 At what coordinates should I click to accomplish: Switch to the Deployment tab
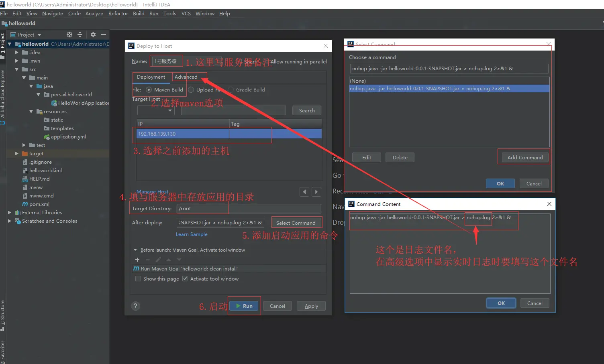click(151, 77)
